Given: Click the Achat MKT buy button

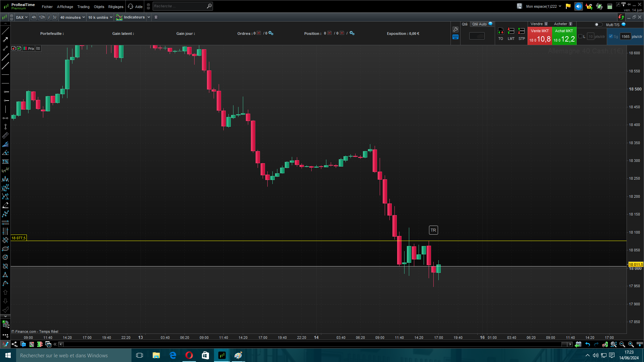Looking at the screenshot, I should pyautogui.click(x=564, y=36).
